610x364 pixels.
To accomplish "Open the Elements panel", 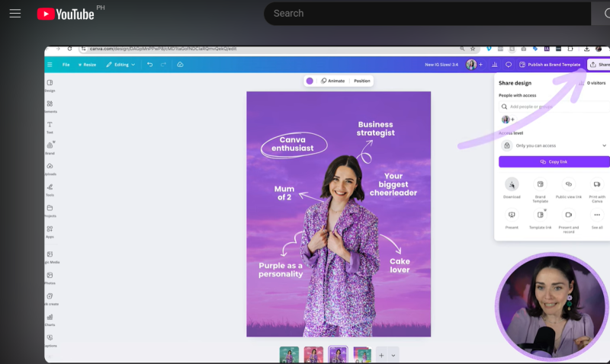I will (x=50, y=107).
